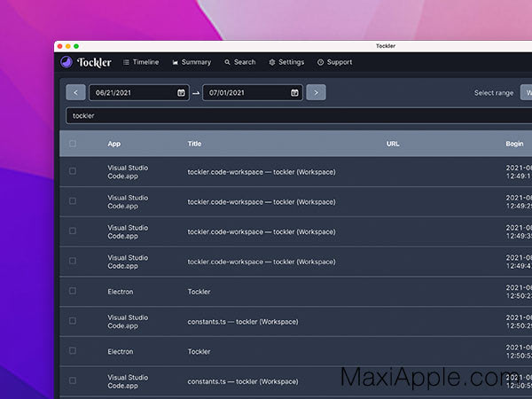Check the third tockler.code-workspace row checkbox
Viewport: 532px width, 399px height.
(73, 231)
